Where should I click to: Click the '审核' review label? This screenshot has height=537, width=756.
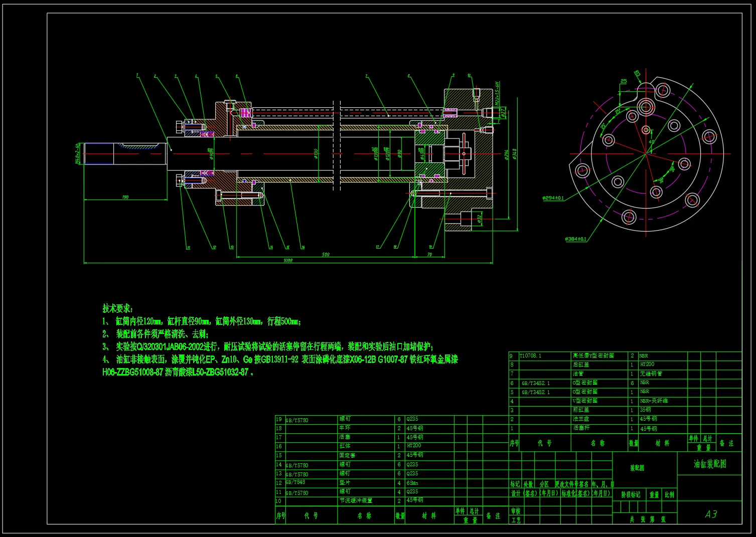pyautogui.click(x=515, y=511)
